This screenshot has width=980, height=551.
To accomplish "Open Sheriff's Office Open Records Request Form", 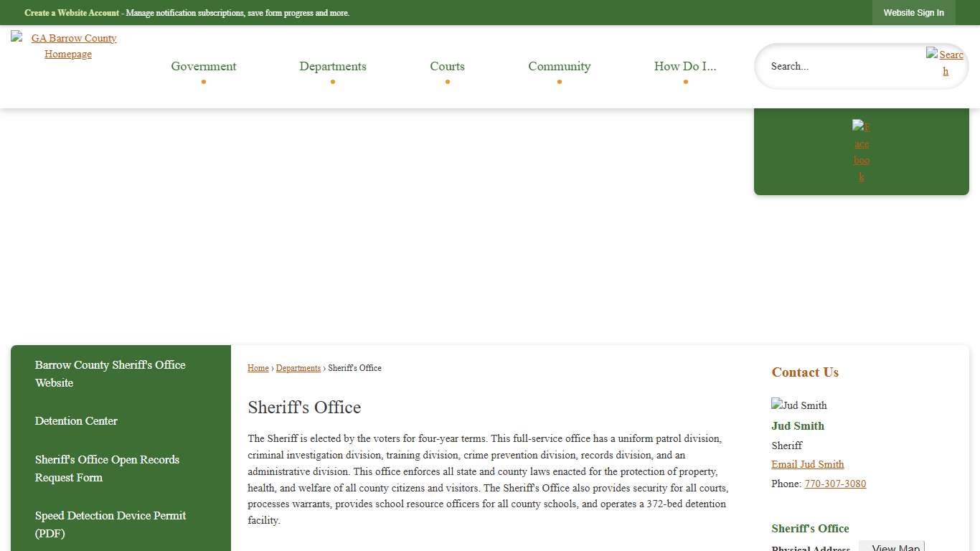I will [107, 468].
